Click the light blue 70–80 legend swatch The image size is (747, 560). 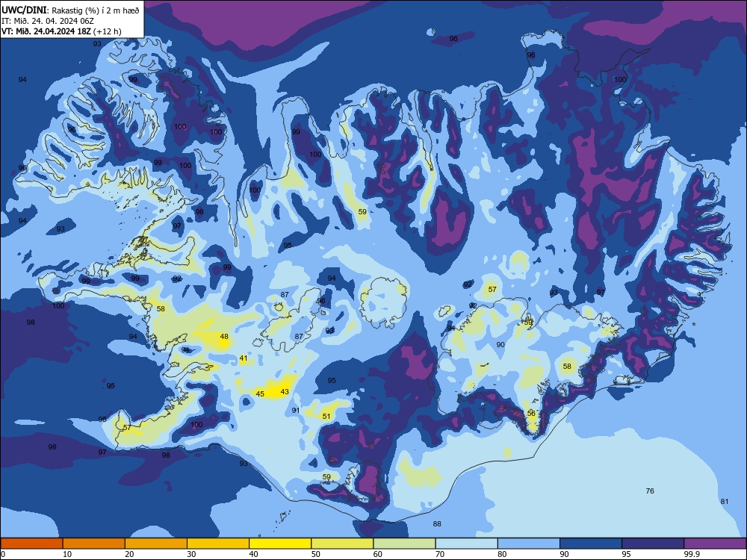(466, 544)
